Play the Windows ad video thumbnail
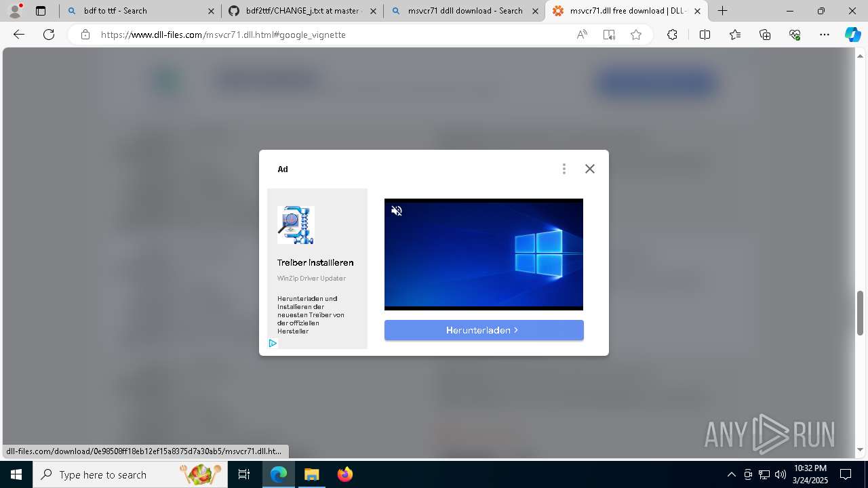 point(484,254)
